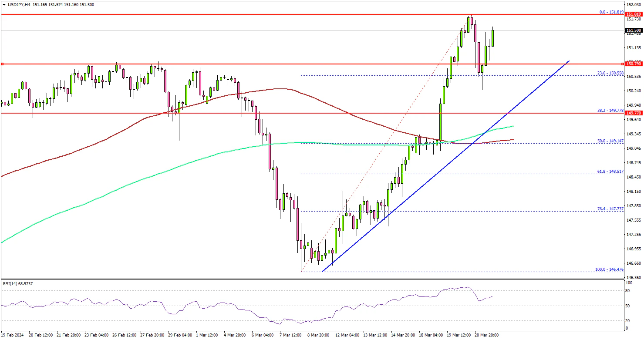Viewport: 644px width, 340px height.
Task: Click the 149.770 red price label
Action: [x=633, y=113]
